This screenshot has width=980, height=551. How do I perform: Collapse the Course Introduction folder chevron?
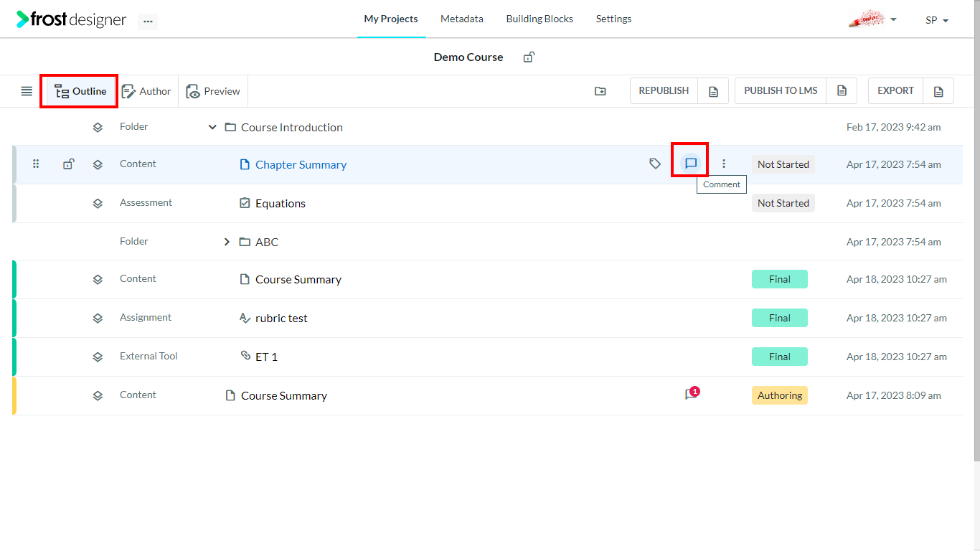212,127
